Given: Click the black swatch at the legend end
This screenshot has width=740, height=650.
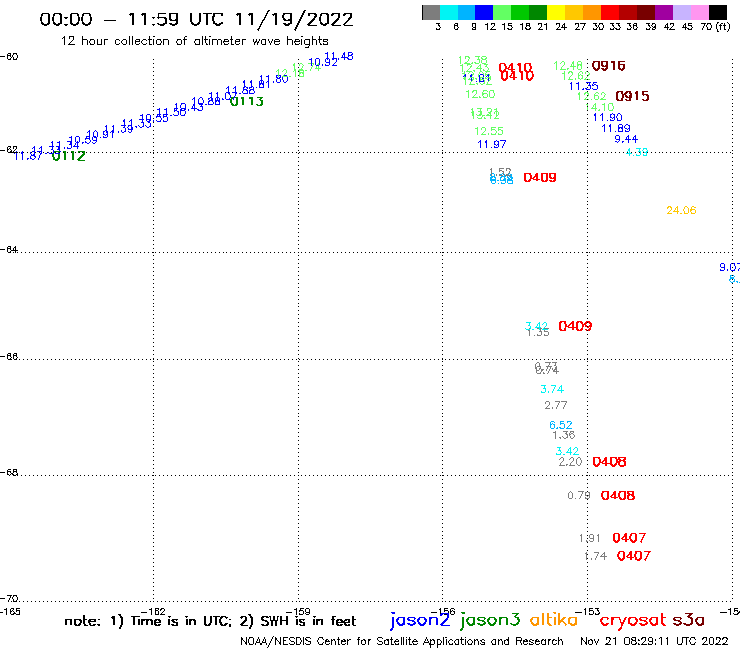Looking at the screenshot, I should click(x=717, y=12).
